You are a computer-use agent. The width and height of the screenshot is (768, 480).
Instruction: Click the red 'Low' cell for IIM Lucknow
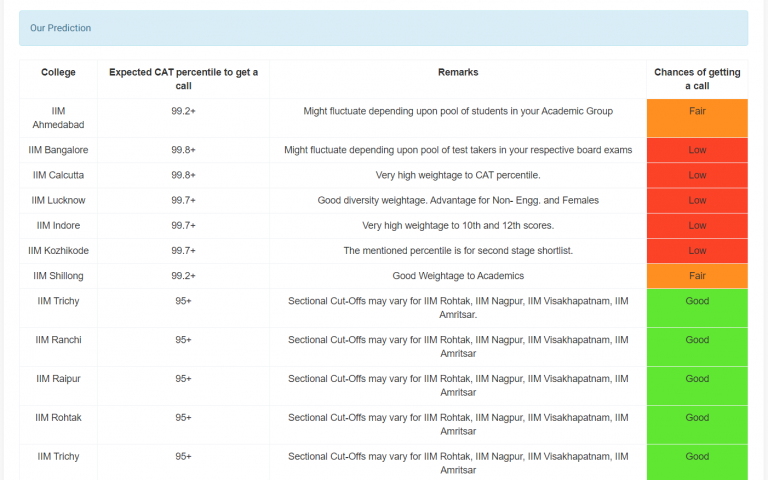697,200
